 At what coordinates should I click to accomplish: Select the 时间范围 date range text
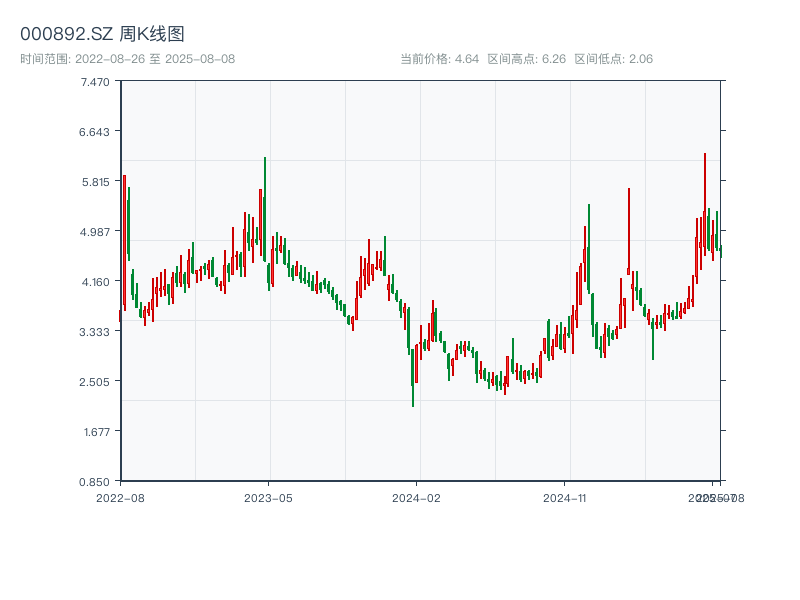tap(127, 59)
